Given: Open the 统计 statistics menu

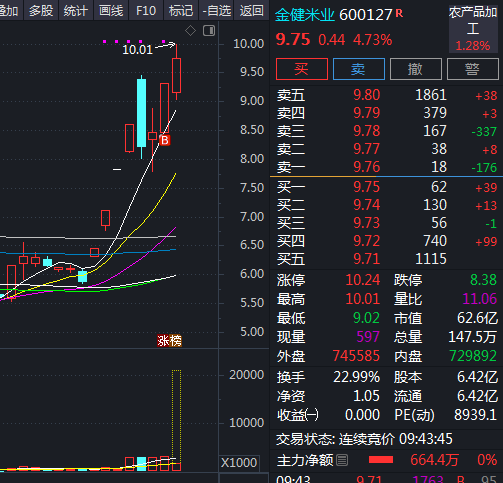Looking at the screenshot, I should tap(76, 11).
